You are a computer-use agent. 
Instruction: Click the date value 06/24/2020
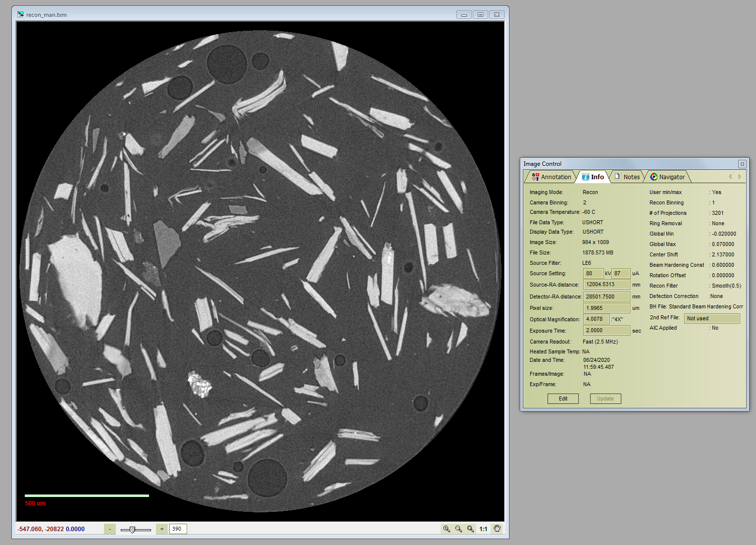tap(597, 360)
